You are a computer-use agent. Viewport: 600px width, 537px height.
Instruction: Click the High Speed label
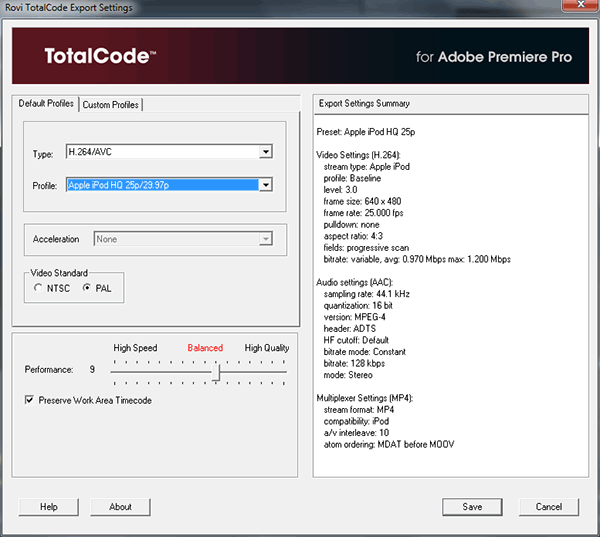[x=135, y=348]
